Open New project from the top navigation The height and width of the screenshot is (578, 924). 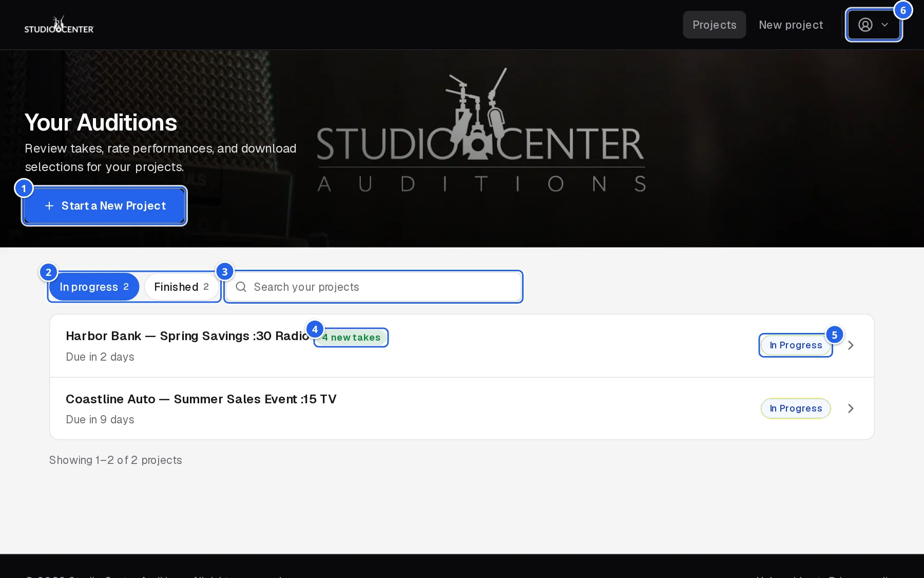click(791, 25)
